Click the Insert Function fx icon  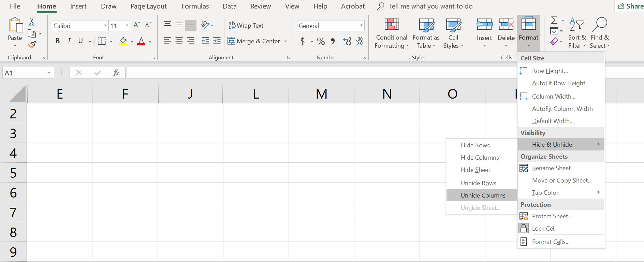[116, 73]
